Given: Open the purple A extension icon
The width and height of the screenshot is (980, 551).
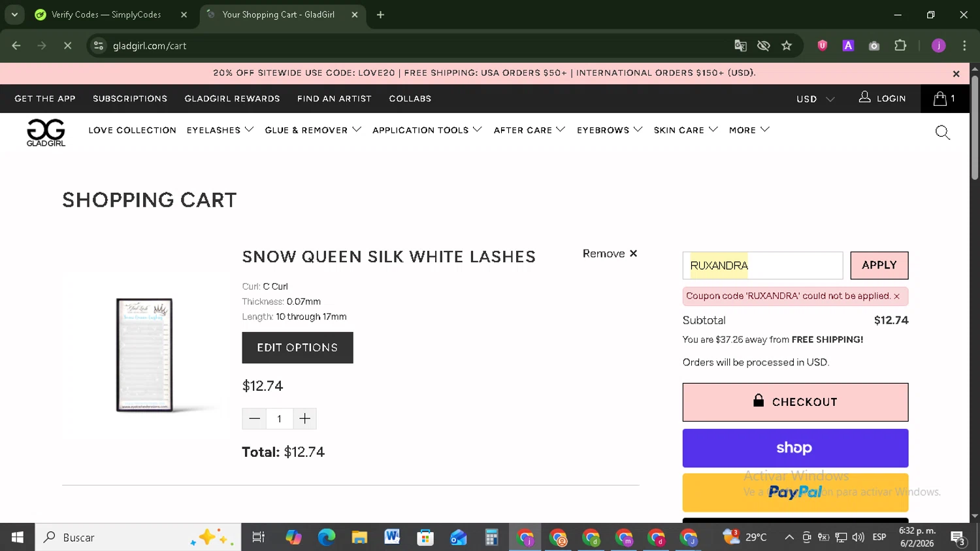Looking at the screenshot, I should click(x=848, y=46).
